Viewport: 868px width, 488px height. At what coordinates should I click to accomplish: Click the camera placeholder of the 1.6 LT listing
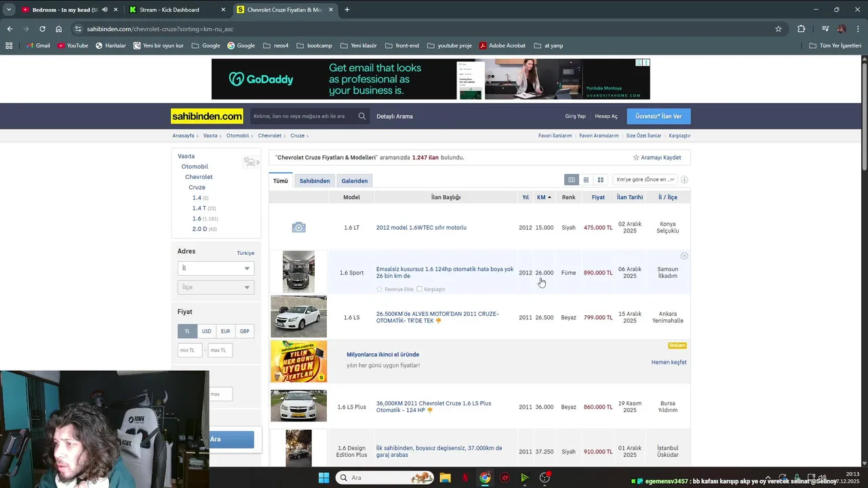coord(298,228)
